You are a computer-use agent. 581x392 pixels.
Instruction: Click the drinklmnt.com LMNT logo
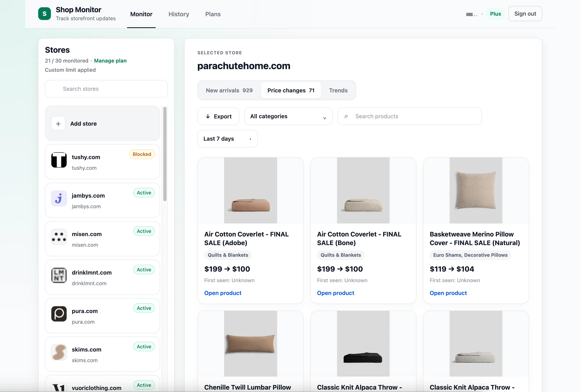(59, 275)
